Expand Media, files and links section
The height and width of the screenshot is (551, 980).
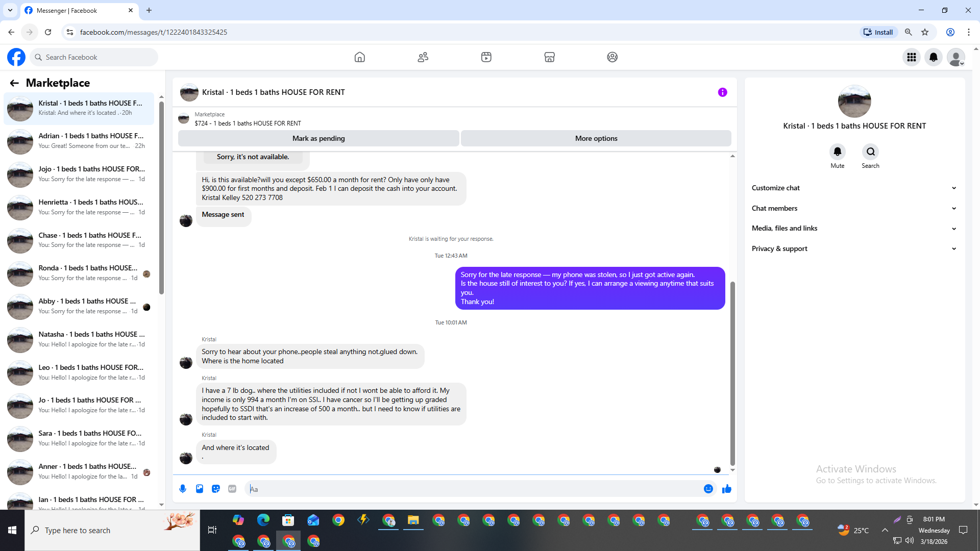pyautogui.click(x=853, y=228)
